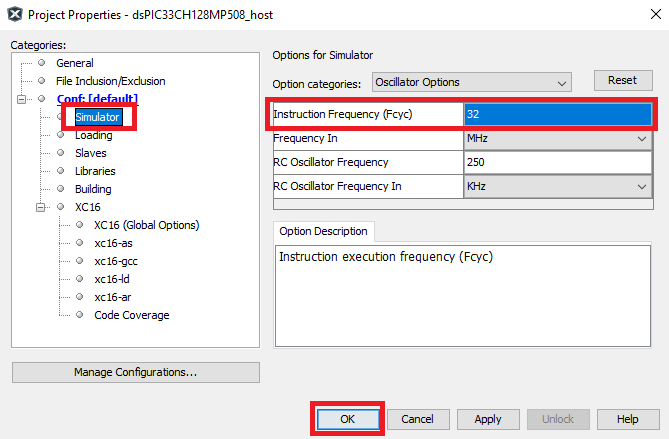Select the XC16 category

(x=88, y=207)
